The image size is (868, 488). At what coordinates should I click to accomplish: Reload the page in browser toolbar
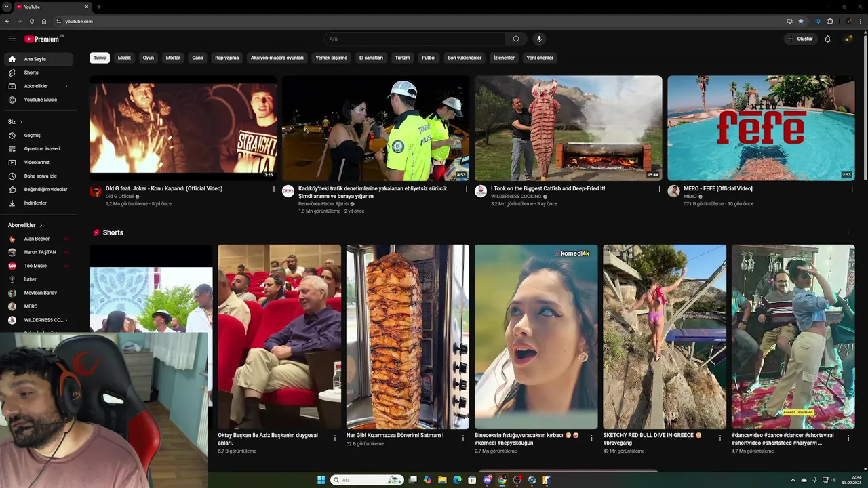point(31,21)
